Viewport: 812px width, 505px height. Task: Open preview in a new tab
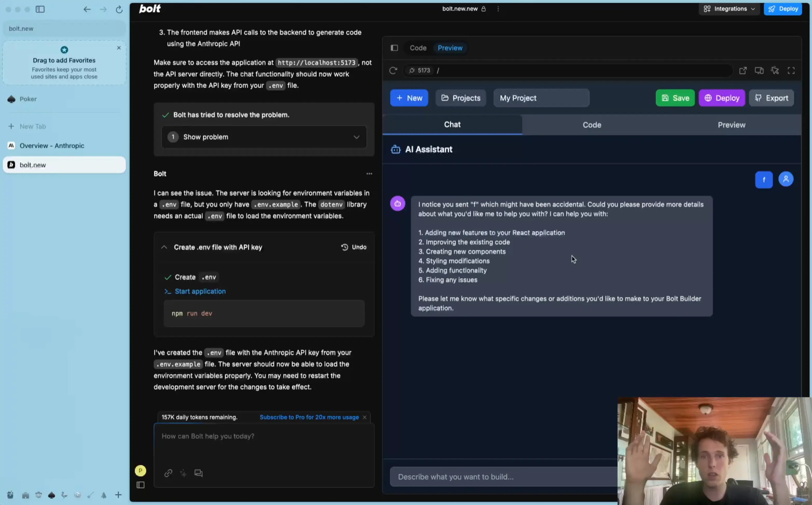742,71
